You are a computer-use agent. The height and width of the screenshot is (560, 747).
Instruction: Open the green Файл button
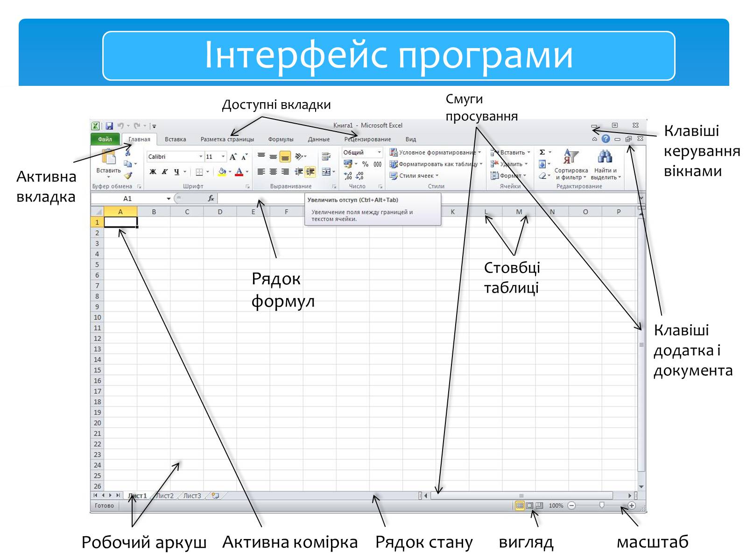point(105,139)
